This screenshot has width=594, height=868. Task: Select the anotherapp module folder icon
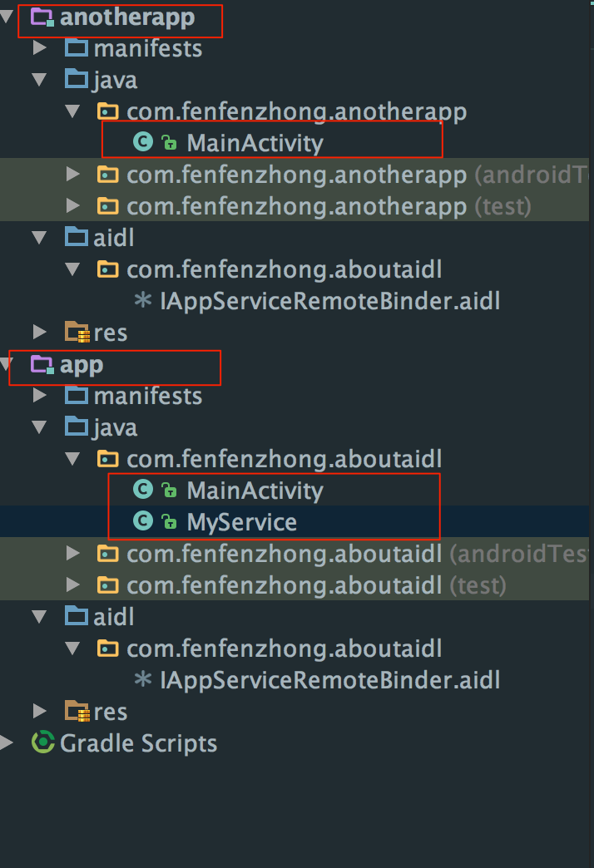tap(42, 17)
